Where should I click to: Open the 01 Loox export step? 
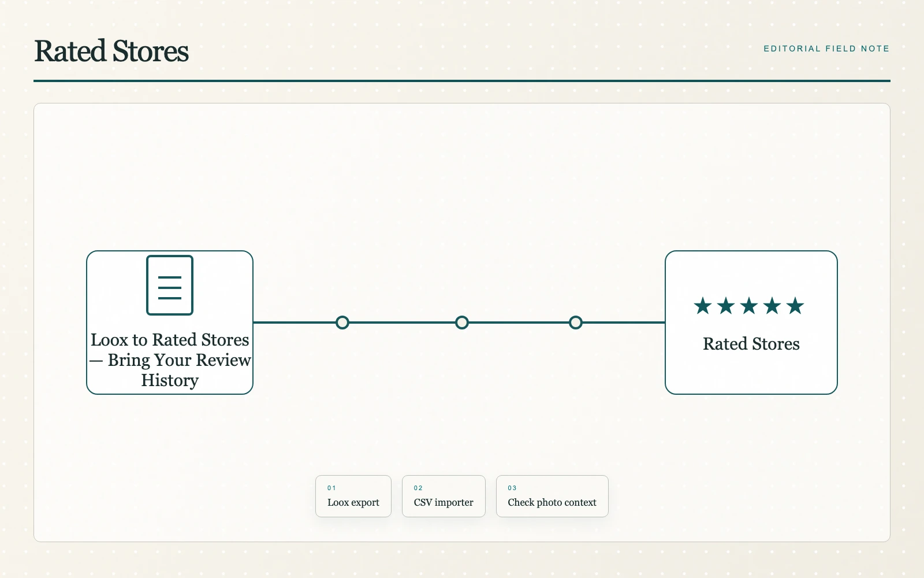point(353,496)
